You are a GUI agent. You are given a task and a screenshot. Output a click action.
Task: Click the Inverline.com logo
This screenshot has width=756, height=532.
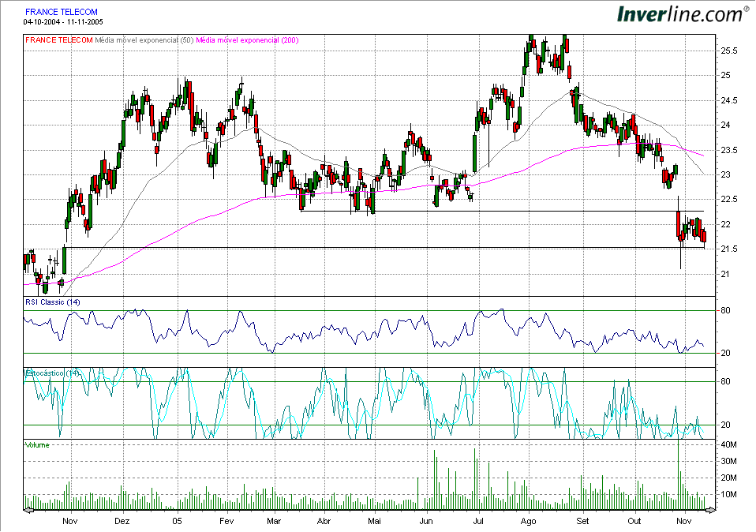click(x=682, y=13)
